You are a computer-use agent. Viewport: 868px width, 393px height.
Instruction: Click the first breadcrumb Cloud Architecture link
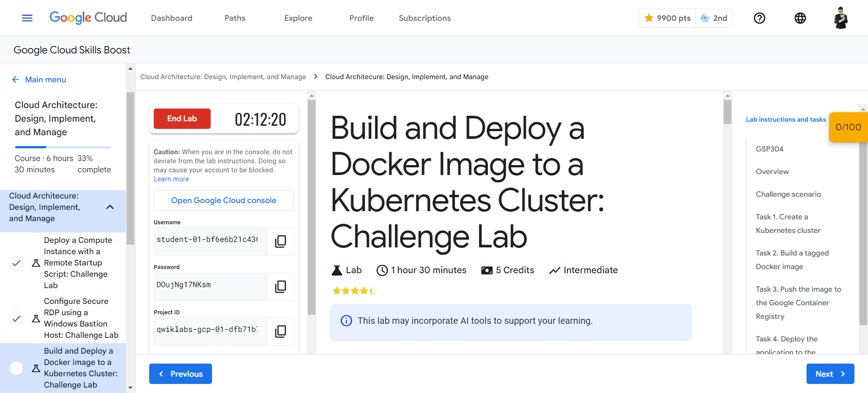[x=223, y=77]
